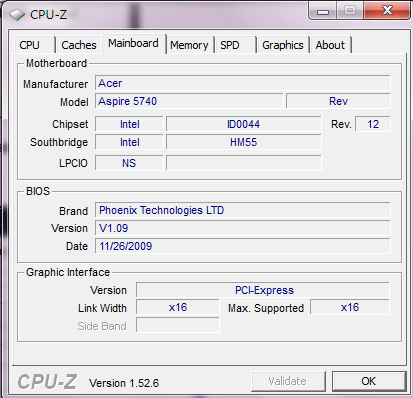Click the Max. Supported label
Screen dimensions: 413x398
click(266, 308)
